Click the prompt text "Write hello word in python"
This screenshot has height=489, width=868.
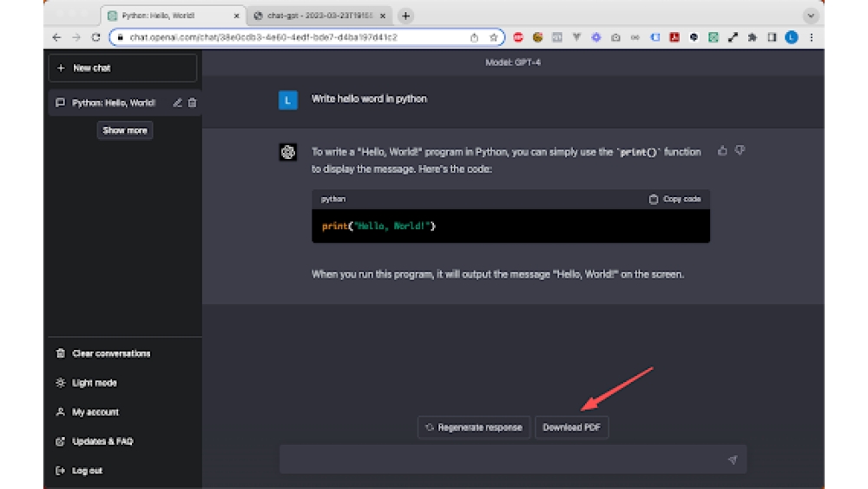369,98
